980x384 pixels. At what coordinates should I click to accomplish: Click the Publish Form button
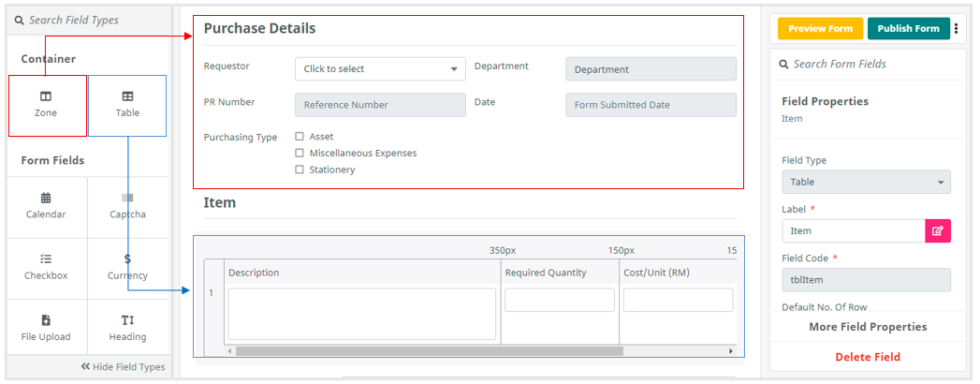(x=908, y=29)
